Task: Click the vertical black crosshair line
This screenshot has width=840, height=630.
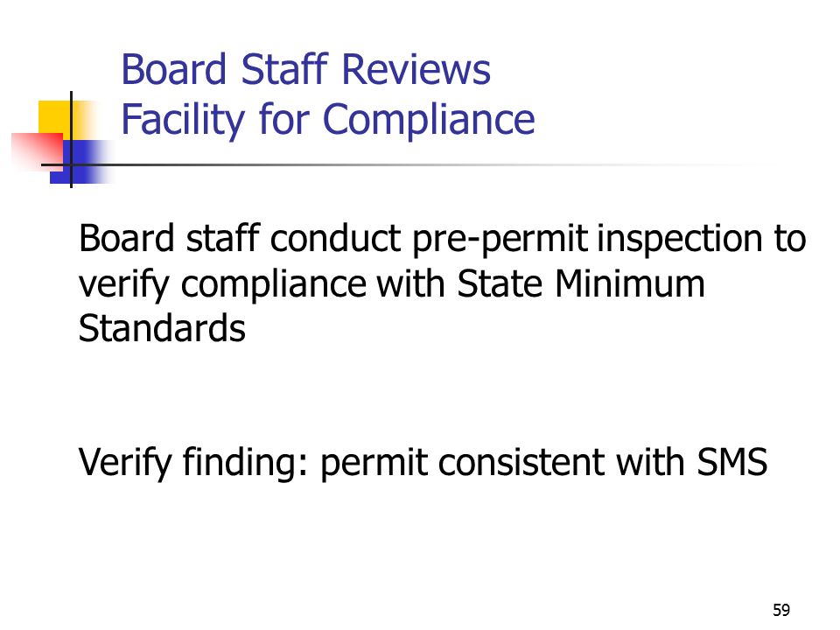Action: [71, 139]
